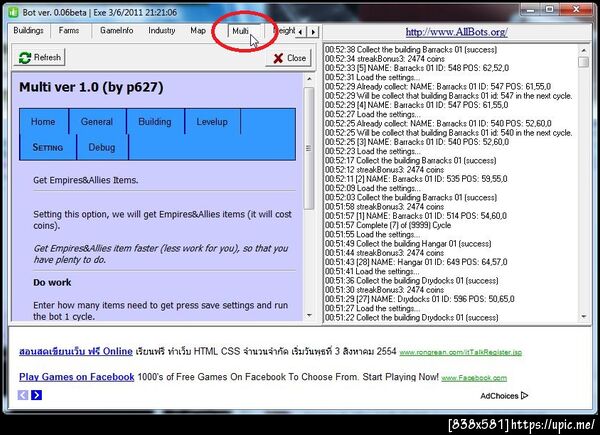Close the Bot window via title bar X
This screenshot has height=435, width=600.
point(576,10)
